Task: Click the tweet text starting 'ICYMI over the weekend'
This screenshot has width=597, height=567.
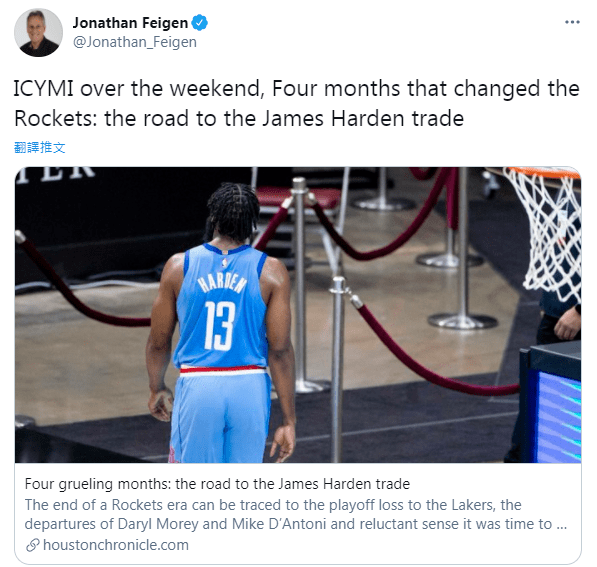Action: click(x=297, y=103)
